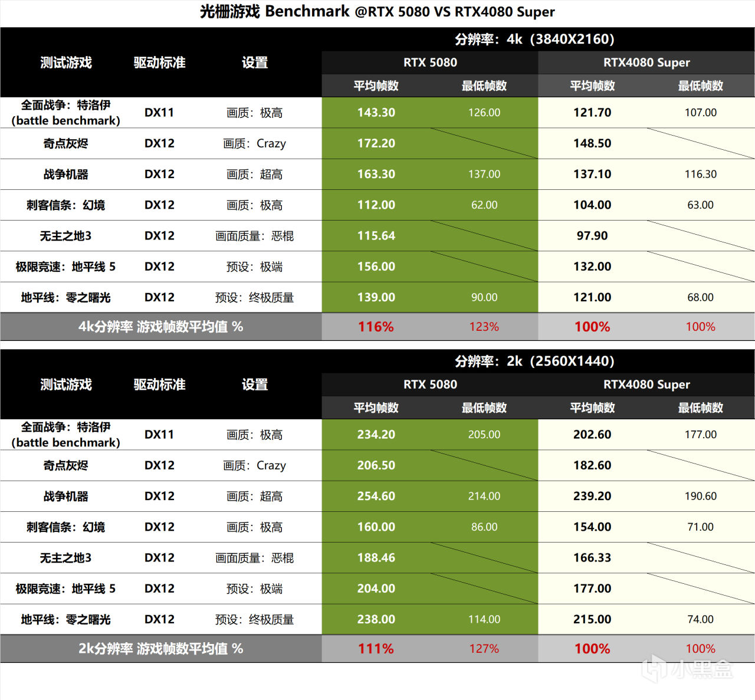Click the 极限竞速 4k average "156.00"

(x=376, y=267)
